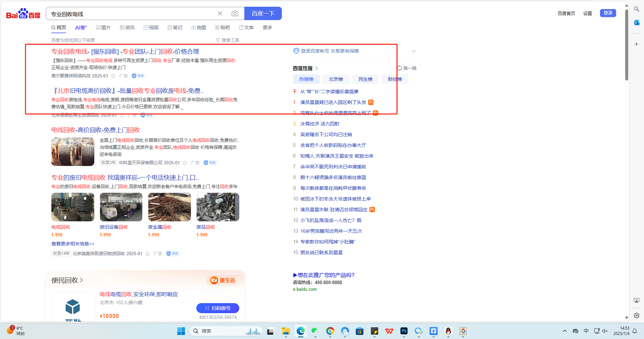This screenshot has width=644, height=339.
Task: Open the Outlook icon in sidebar
Action: [636, 23]
